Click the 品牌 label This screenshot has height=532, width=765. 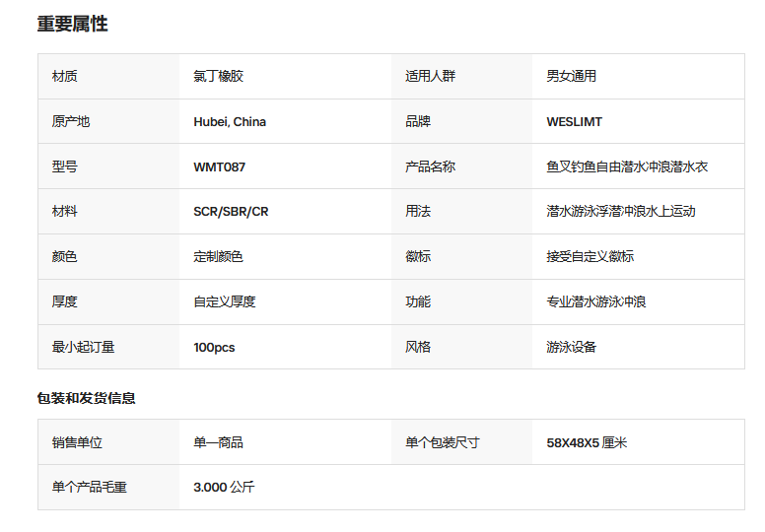point(418,121)
